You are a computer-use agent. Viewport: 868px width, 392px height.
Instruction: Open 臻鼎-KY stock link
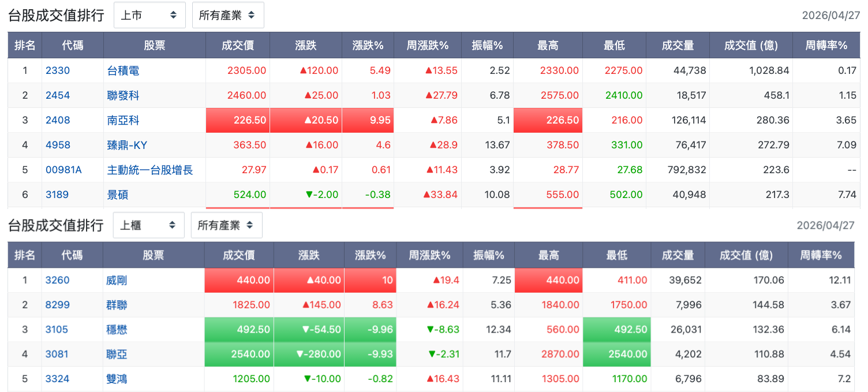click(128, 145)
